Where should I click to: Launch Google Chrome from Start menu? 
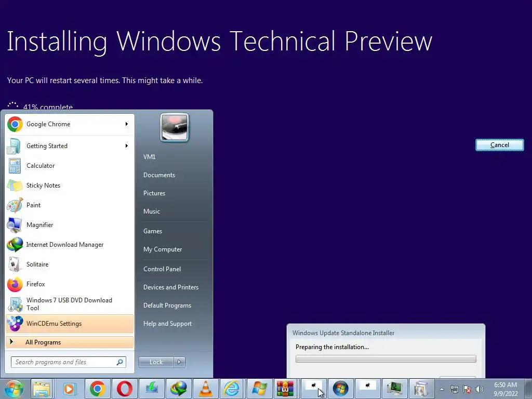click(70, 124)
